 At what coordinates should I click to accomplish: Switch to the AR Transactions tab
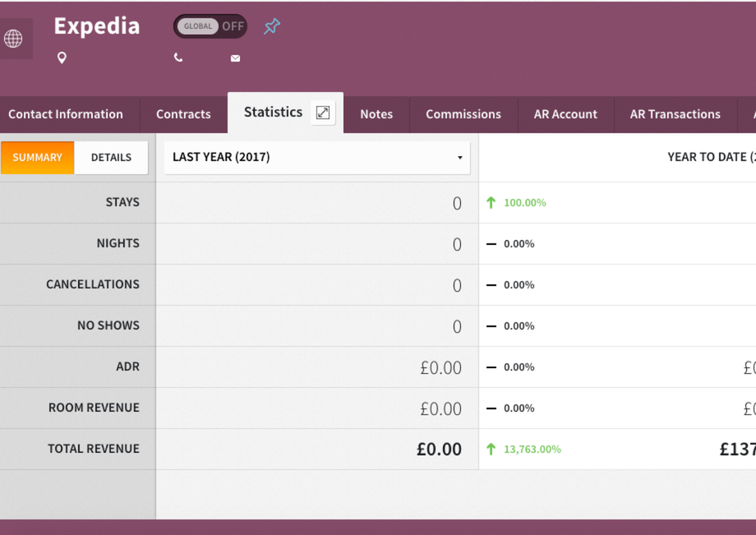click(675, 114)
